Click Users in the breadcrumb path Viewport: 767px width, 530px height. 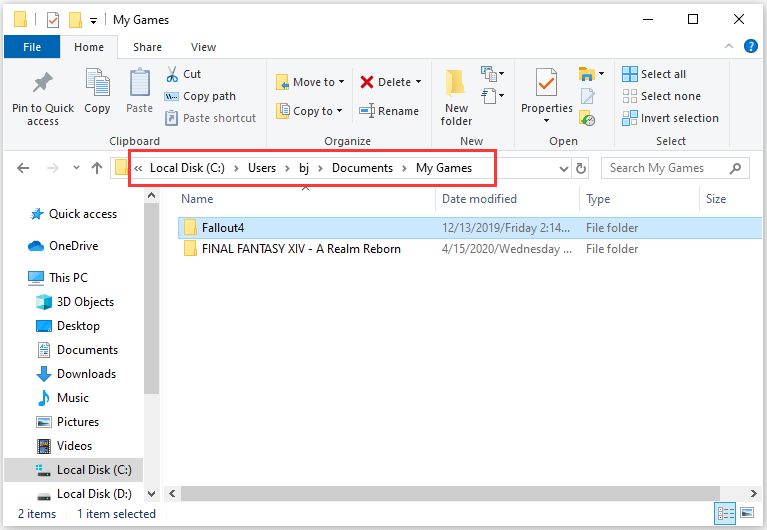(262, 168)
